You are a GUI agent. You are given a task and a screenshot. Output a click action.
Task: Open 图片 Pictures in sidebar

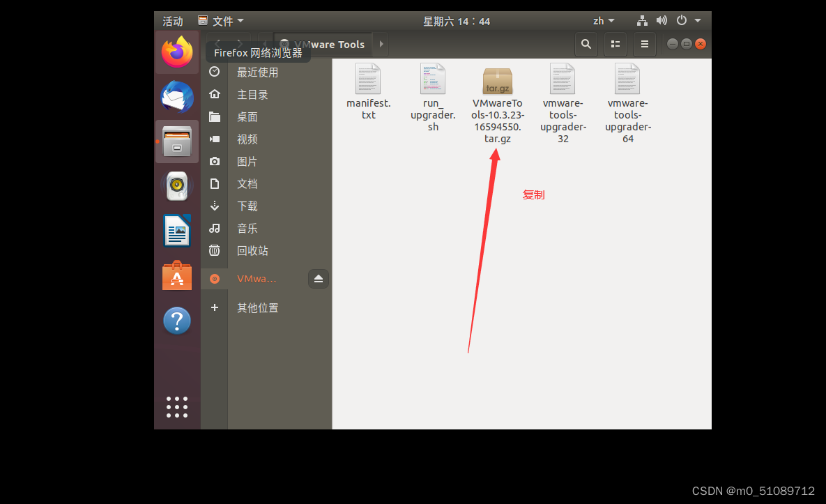[266, 162]
